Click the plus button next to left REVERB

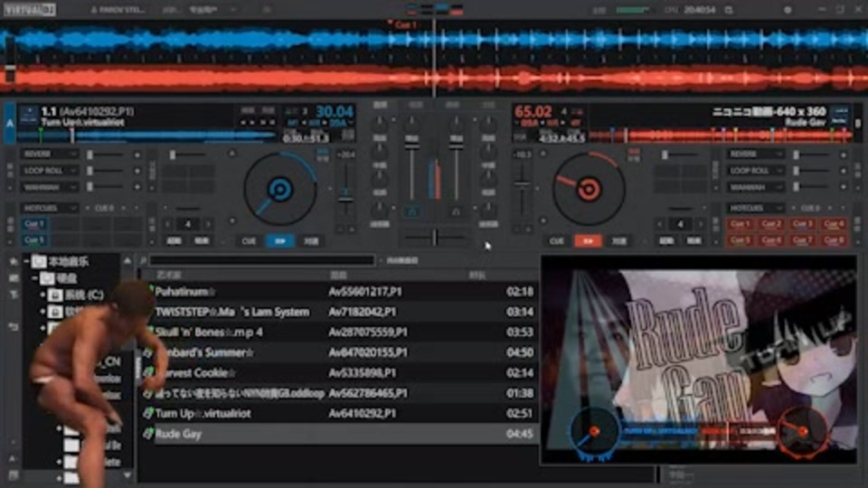click(x=137, y=155)
